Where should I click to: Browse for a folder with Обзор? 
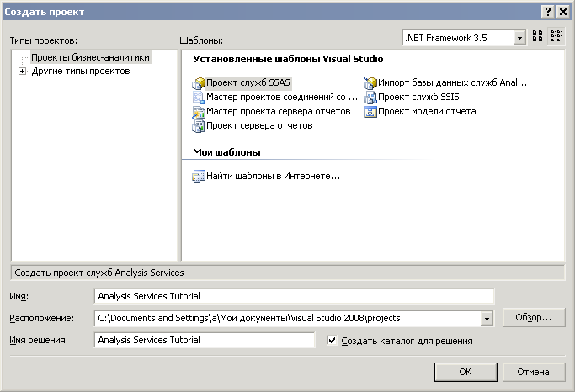(534, 317)
